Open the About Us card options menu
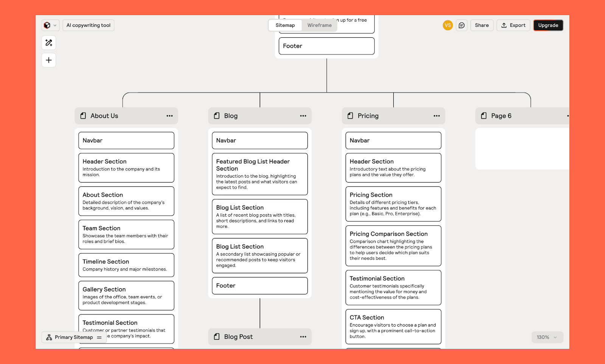 (x=169, y=116)
